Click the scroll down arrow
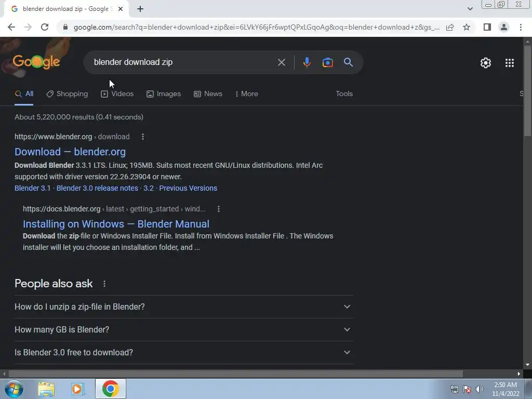Screen dimensions: 532x399 (x=527, y=365)
